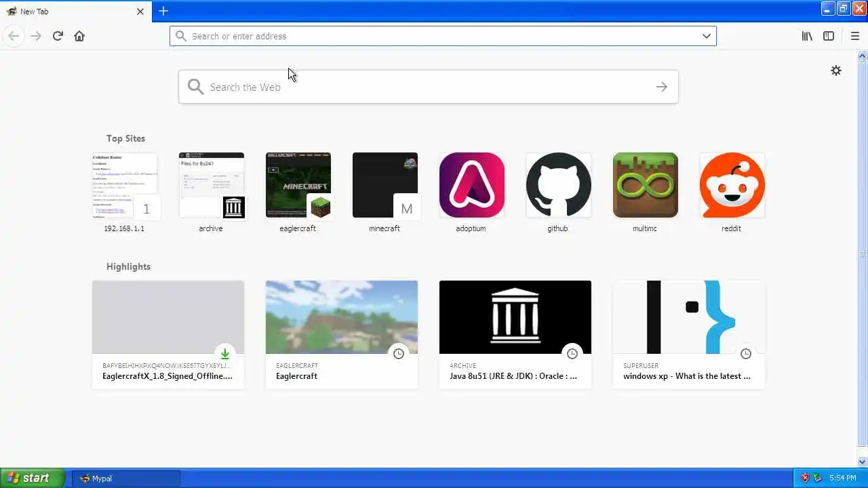Expand the address bar history dropdown

[x=707, y=36]
